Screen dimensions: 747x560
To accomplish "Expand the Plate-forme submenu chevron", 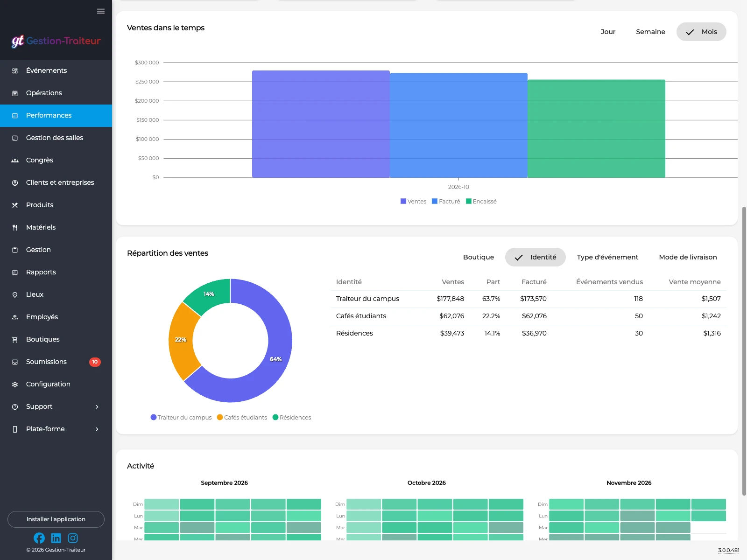I will pos(97,429).
